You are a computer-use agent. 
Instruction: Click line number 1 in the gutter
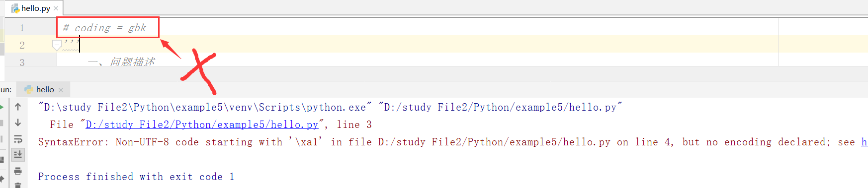pyautogui.click(x=22, y=28)
